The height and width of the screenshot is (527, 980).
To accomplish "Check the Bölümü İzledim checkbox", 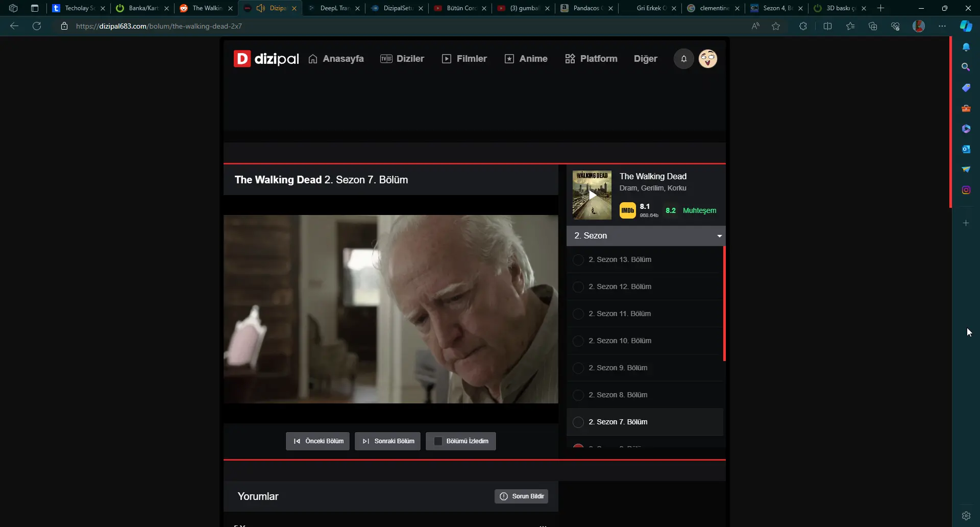I will tap(438, 441).
